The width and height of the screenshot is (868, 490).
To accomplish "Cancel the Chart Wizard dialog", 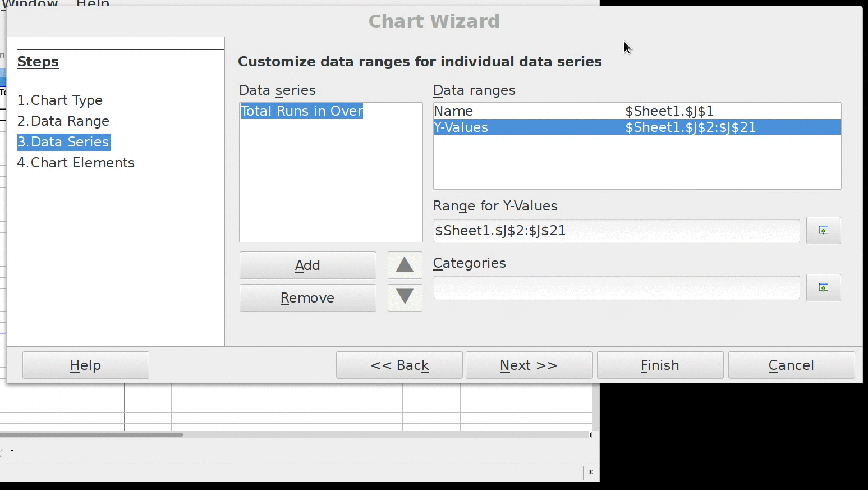I will pyautogui.click(x=791, y=365).
